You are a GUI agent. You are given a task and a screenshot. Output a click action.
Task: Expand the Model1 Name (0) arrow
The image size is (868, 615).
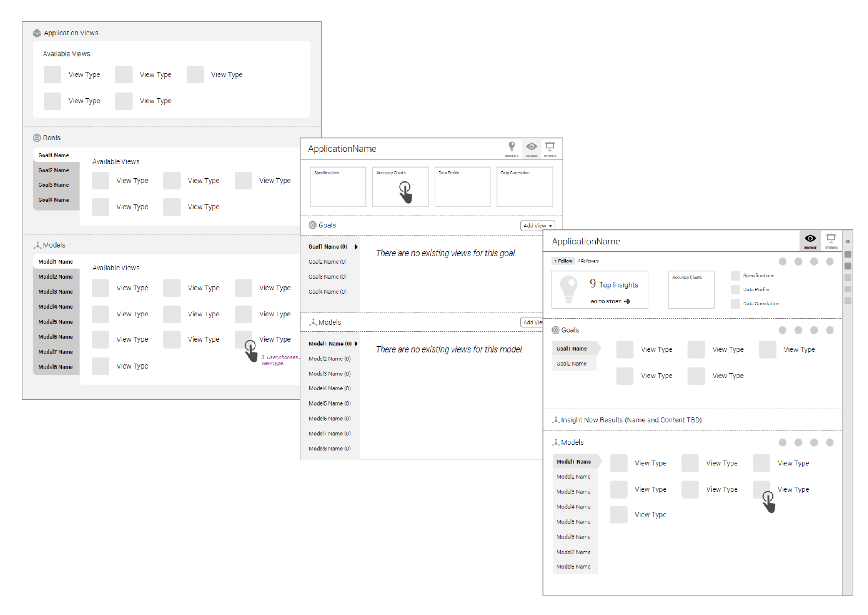pyautogui.click(x=356, y=344)
